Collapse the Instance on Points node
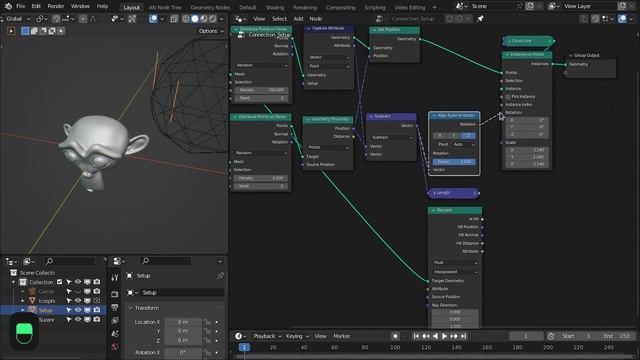The image size is (640, 360). (x=507, y=55)
